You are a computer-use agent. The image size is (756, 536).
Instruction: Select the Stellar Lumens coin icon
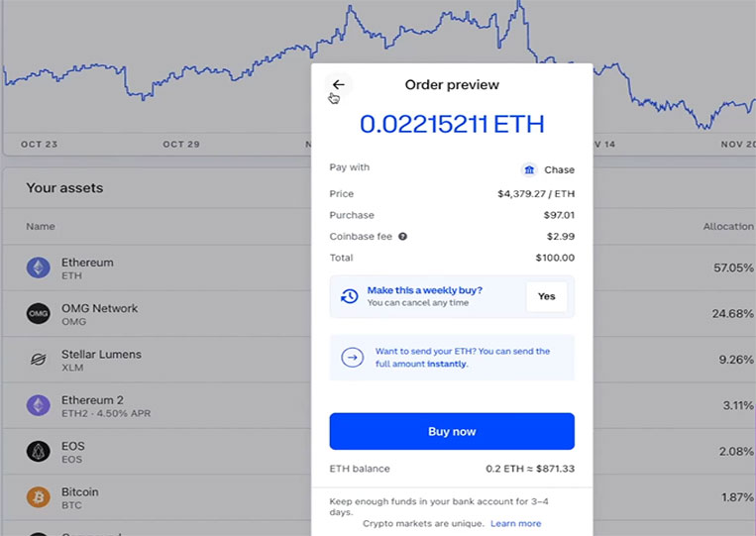pos(39,360)
